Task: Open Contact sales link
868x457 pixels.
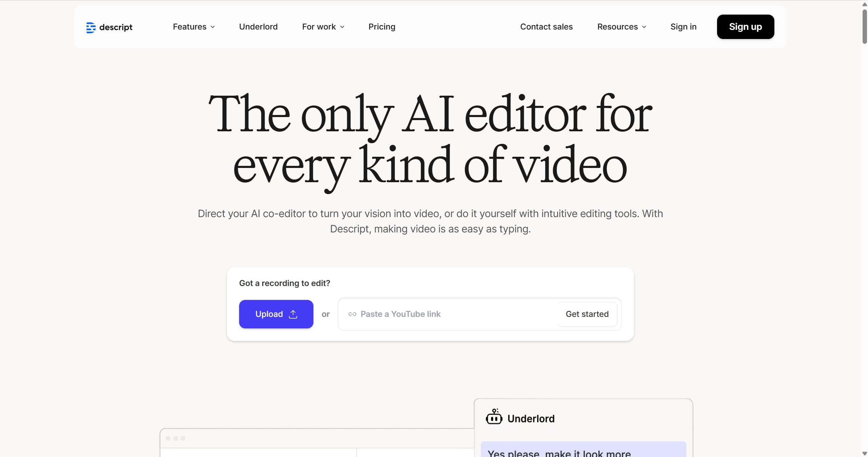Action: pos(546,27)
